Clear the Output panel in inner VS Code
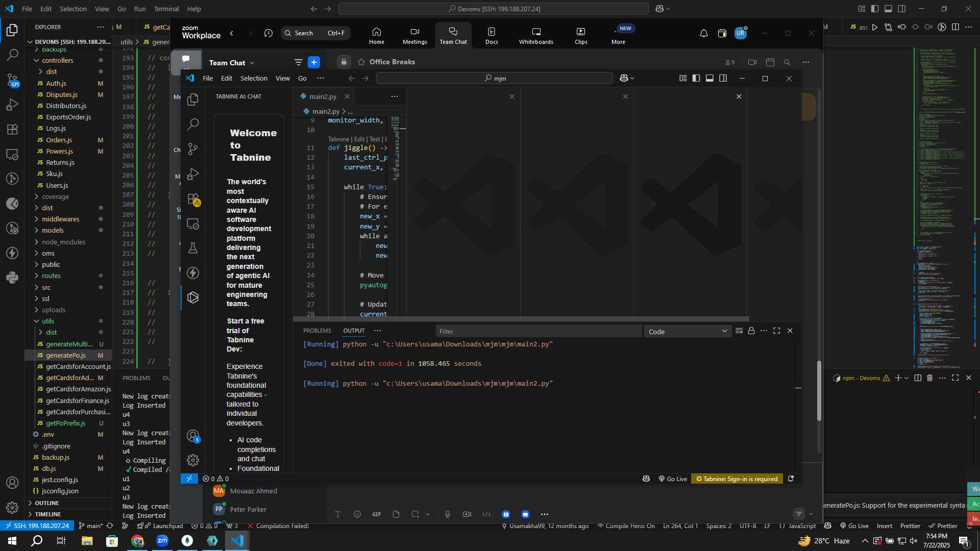This screenshot has height=551, width=980. click(x=739, y=331)
